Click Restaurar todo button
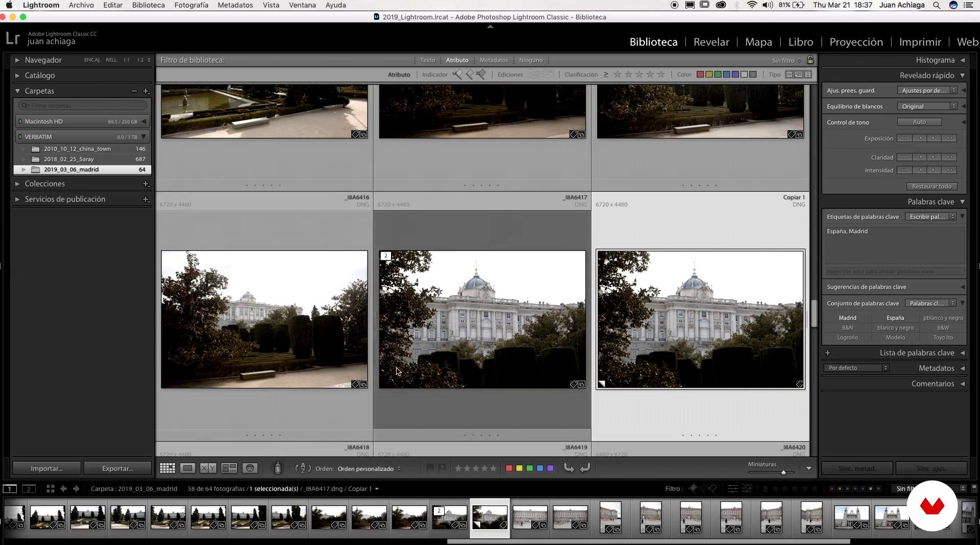This screenshot has height=545, width=980. coord(932,186)
